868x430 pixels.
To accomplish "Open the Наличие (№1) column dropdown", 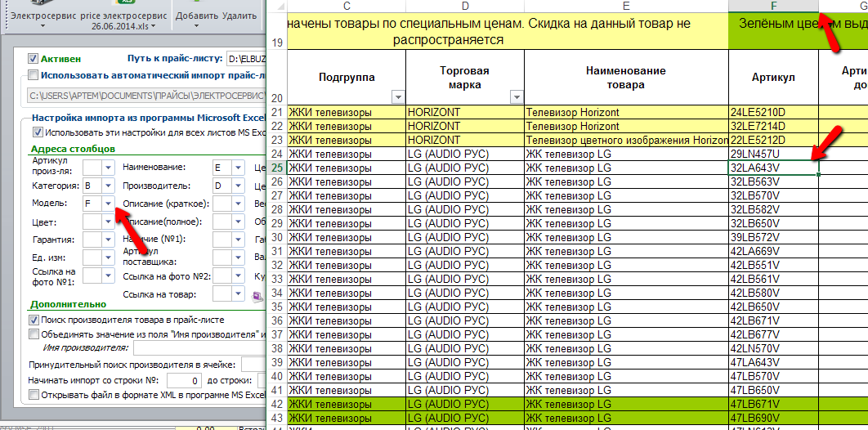I will click(x=238, y=240).
